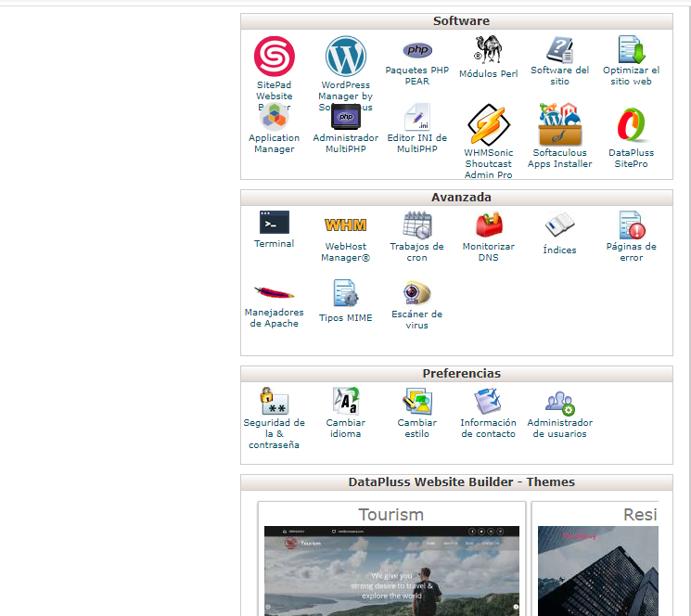Open Paquetes PHP PEAR
This screenshot has width=691, height=616.
click(x=416, y=50)
